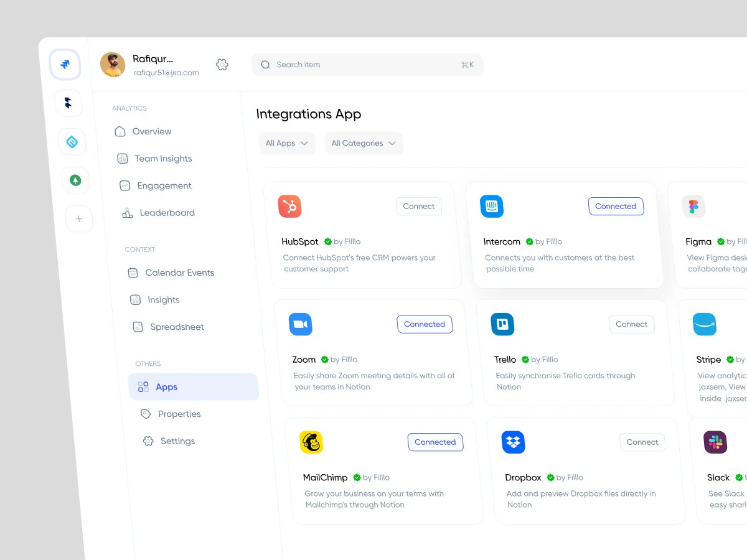Open the Properties menu item
Image resolution: width=747 pixels, height=560 pixels.
click(x=170, y=414)
